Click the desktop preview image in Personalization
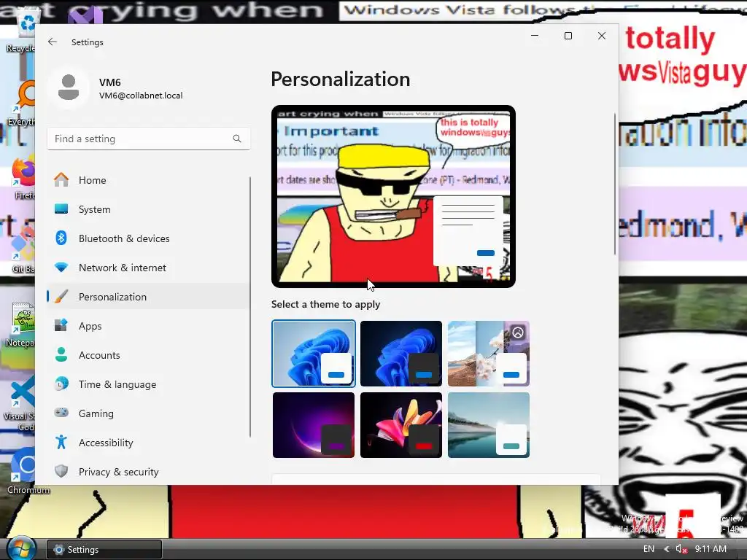Viewport: 747px width, 560px height. click(x=393, y=196)
